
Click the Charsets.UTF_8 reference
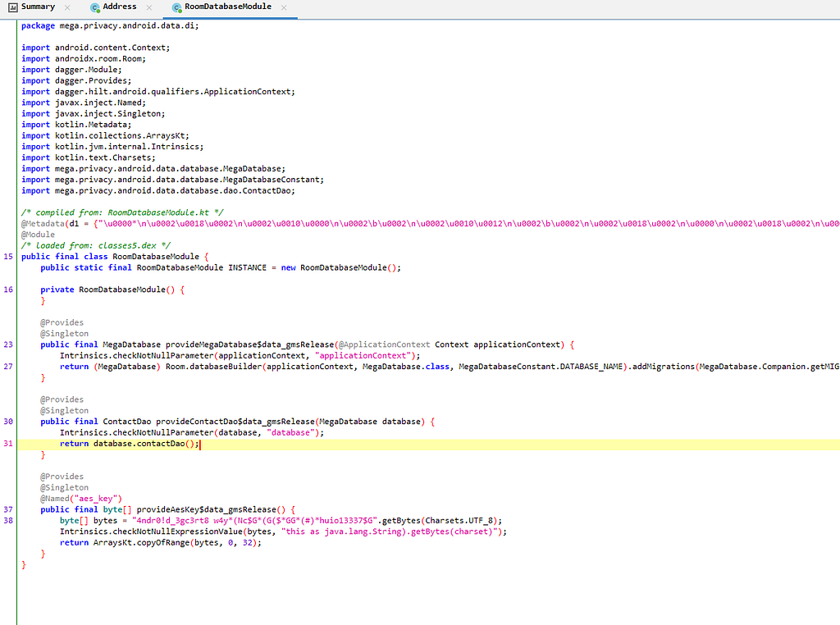(x=459, y=521)
